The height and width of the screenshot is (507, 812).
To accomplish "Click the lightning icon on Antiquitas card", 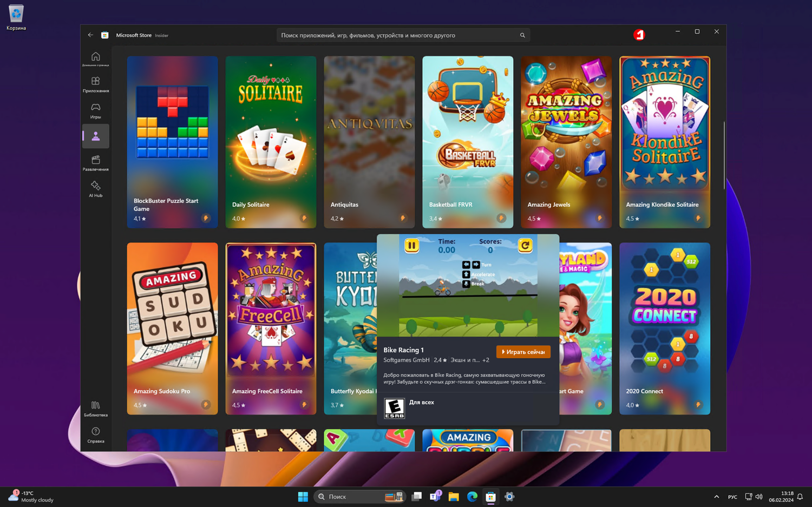I will [x=403, y=218].
